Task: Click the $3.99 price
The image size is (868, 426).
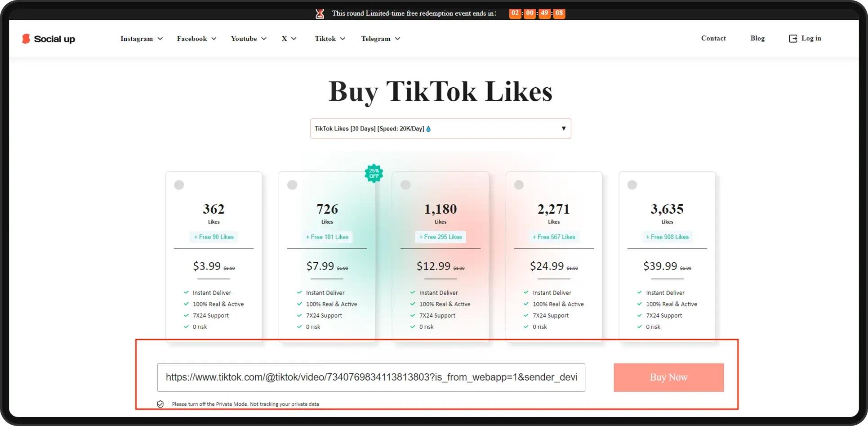Action: (207, 266)
